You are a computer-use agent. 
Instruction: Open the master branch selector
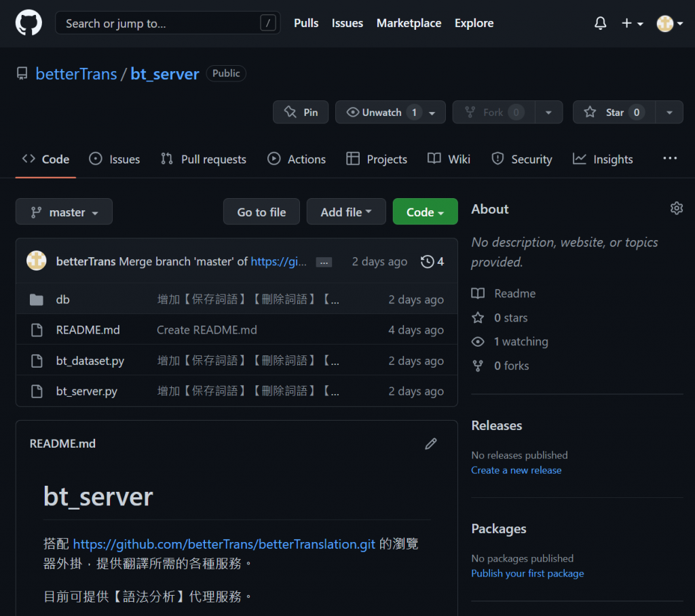[64, 212]
